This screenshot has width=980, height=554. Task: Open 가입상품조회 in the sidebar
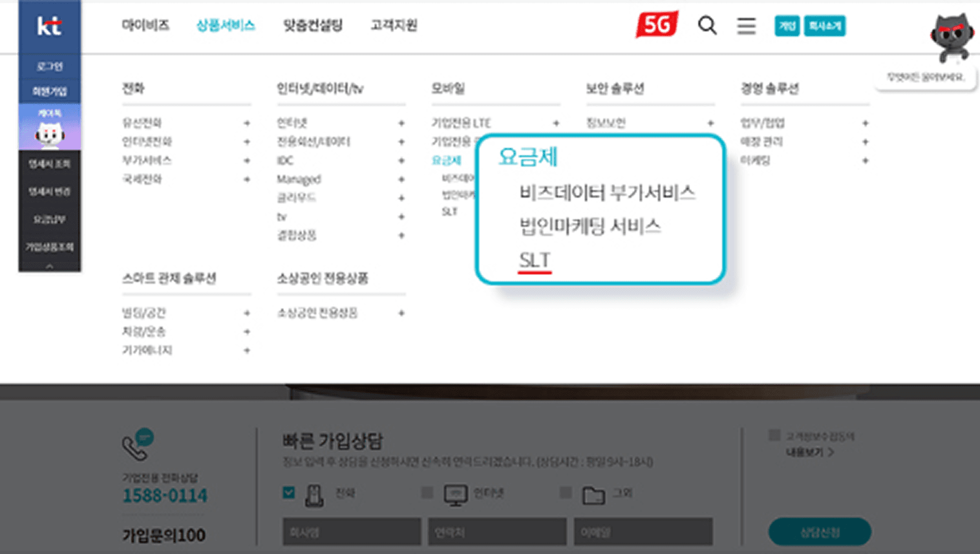coord(50,247)
